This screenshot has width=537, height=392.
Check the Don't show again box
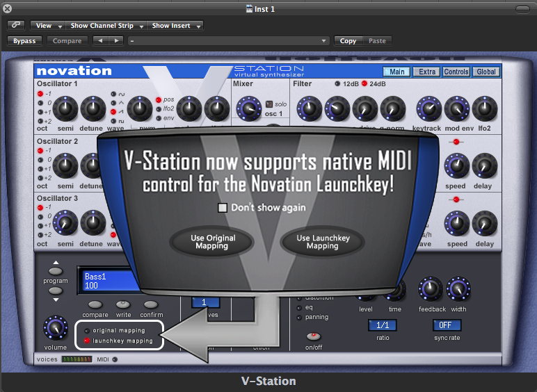coord(223,208)
